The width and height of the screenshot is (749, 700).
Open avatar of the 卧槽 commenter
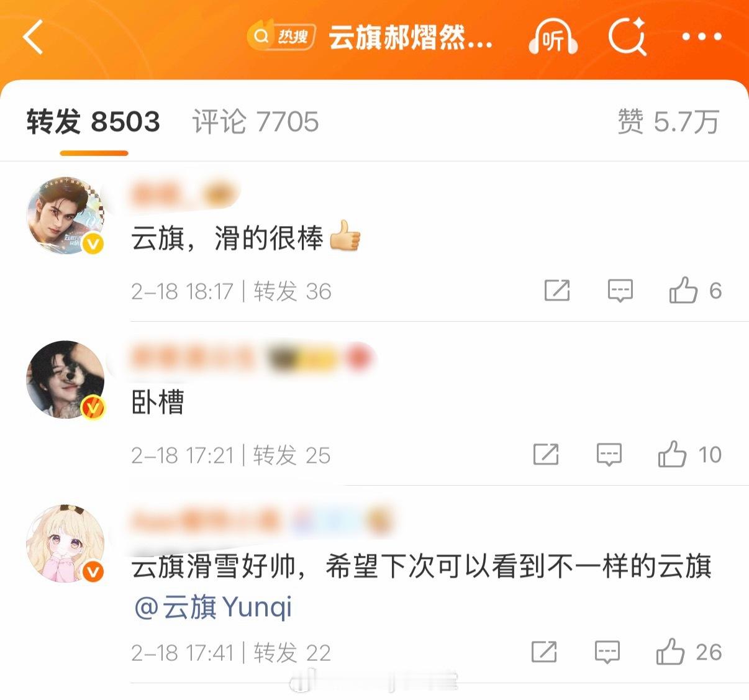tap(65, 380)
